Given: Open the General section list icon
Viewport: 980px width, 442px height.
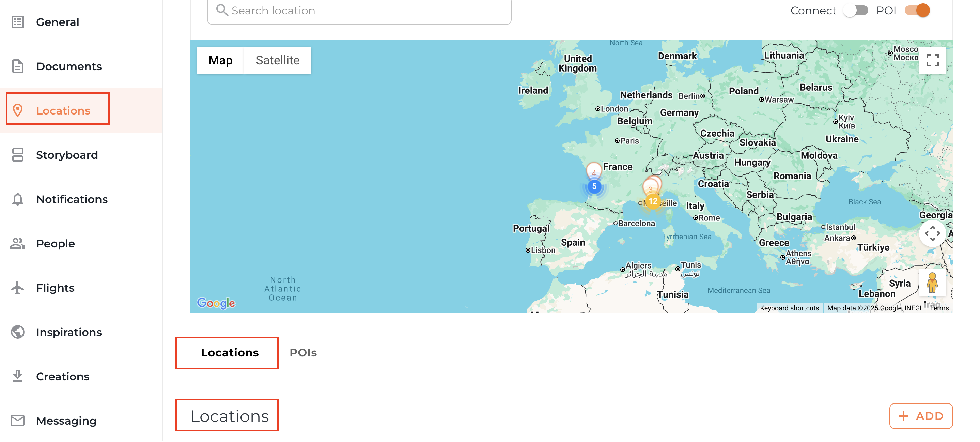Looking at the screenshot, I should click(17, 22).
